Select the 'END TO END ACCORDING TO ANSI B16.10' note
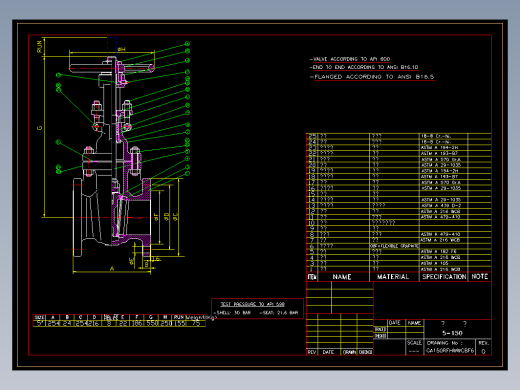This screenshot has width=520, height=390. 364,67
